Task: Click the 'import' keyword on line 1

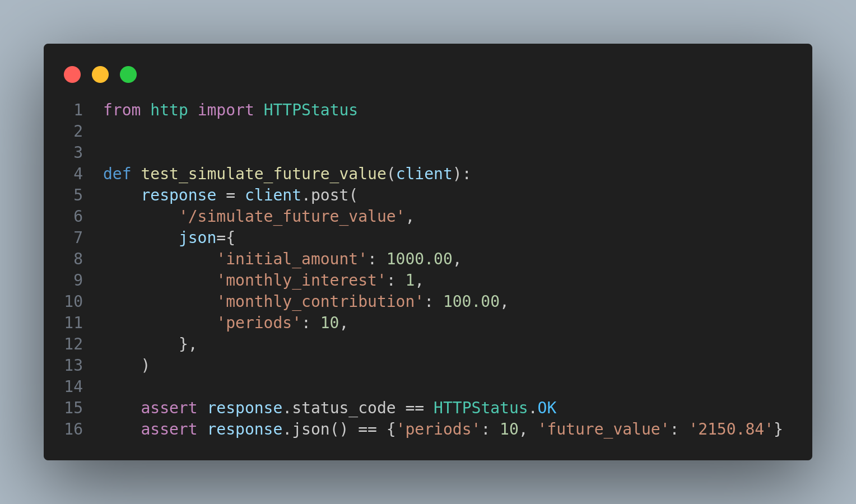Action: click(226, 110)
